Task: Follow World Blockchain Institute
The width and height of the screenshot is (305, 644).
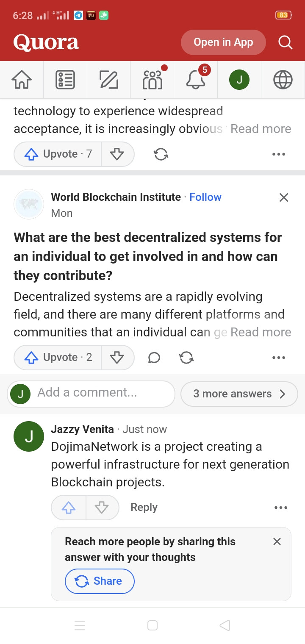Action: tap(205, 197)
